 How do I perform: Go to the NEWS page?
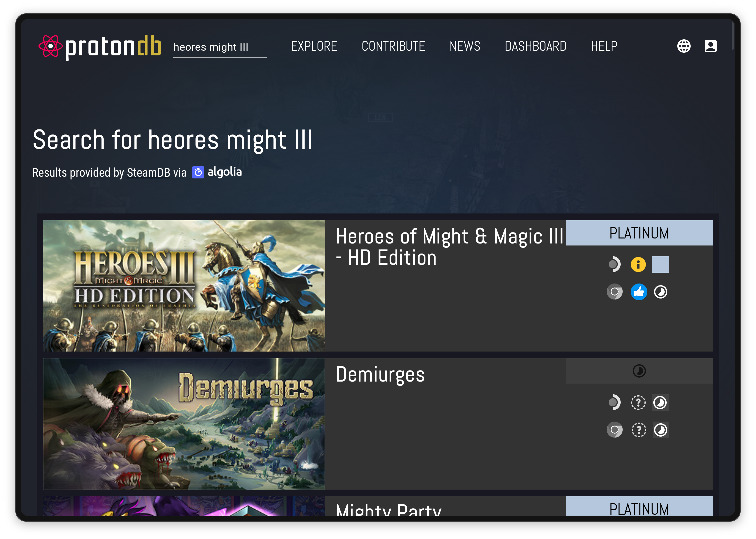pyautogui.click(x=465, y=46)
